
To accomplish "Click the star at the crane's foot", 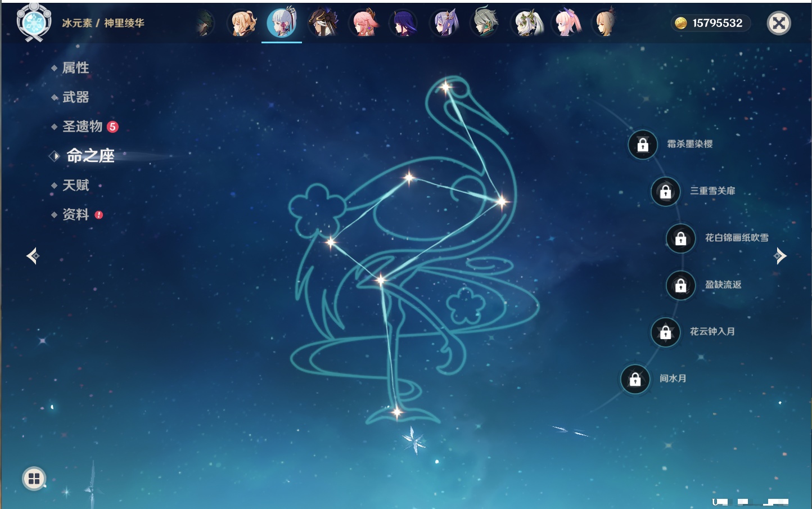I will [397, 413].
